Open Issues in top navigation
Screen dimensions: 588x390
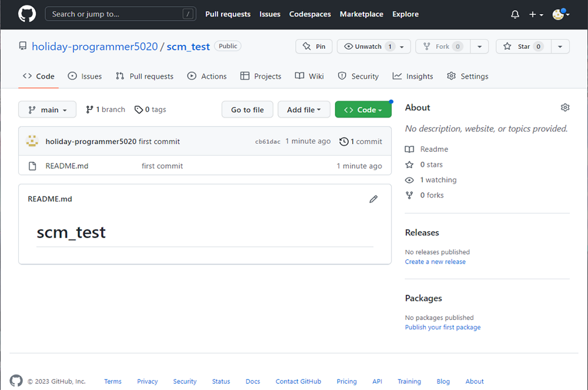tap(270, 14)
